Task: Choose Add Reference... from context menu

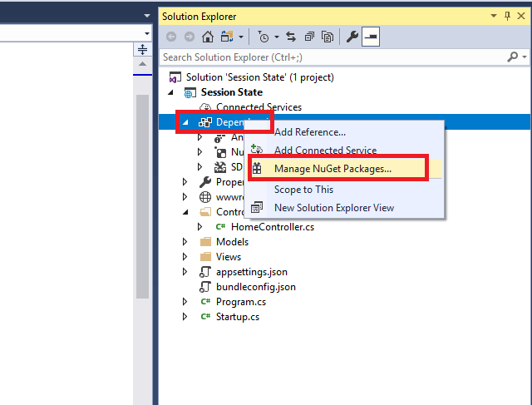Action: (344, 132)
